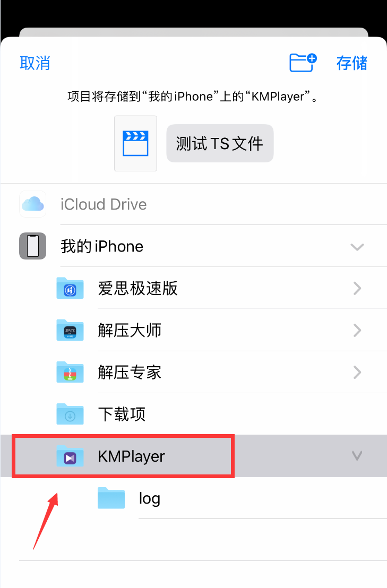This screenshot has height=588, width=387.
Task: Tap the video file thumbnail
Action: [135, 143]
